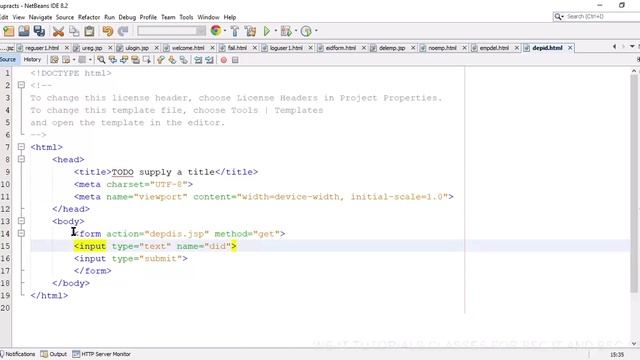Click the New Project icon
Screen dimensions: 640x360
coord(8,31)
